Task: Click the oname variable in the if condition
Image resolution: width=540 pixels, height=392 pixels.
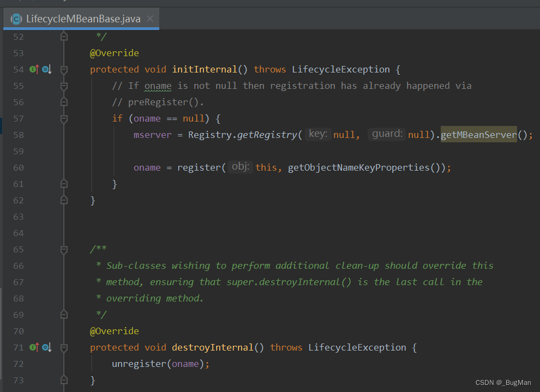Action: [x=147, y=119]
